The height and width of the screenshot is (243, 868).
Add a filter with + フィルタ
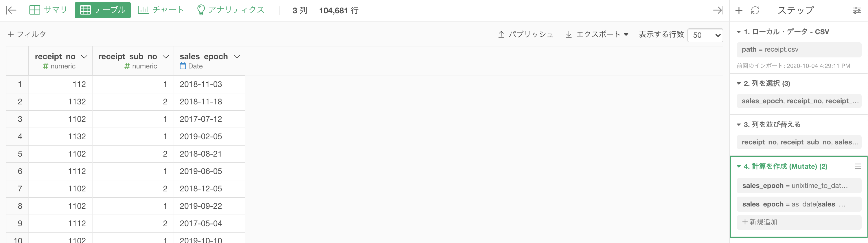click(27, 35)
